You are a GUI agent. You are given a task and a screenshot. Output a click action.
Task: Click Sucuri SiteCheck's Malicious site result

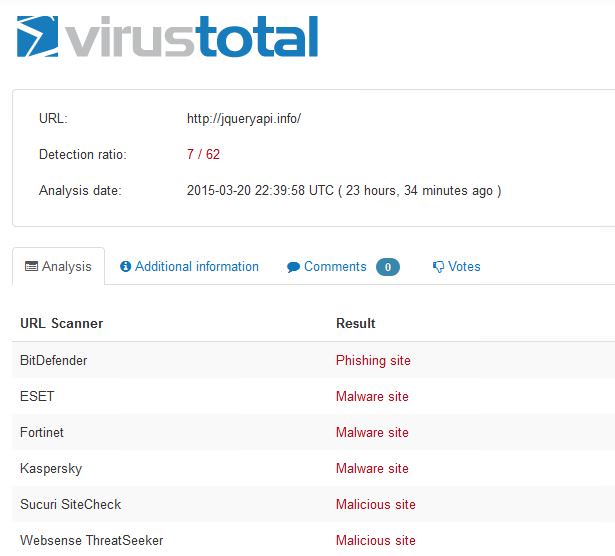pos(376,505)
